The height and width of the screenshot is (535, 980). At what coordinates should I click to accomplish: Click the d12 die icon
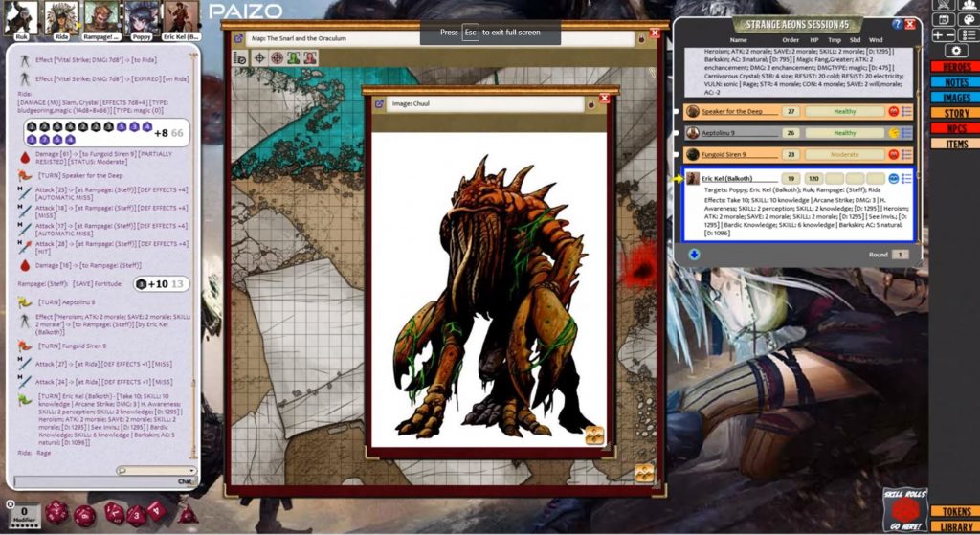pyautogui.click(x=84, y=516)
